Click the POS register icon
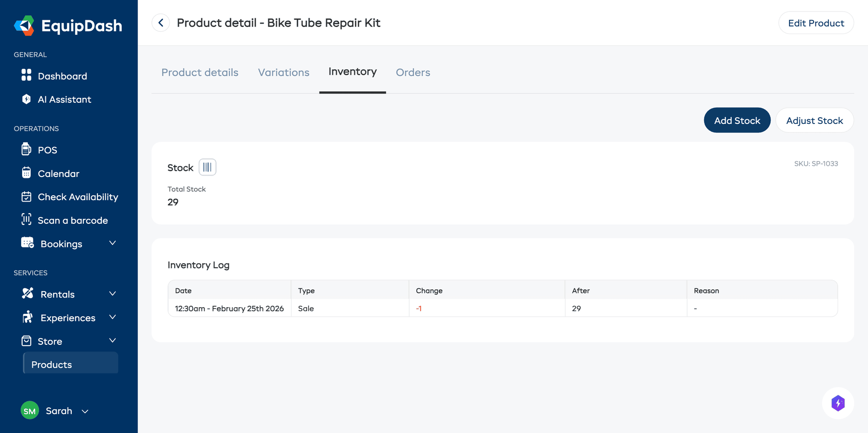 [x=27, y=149]
